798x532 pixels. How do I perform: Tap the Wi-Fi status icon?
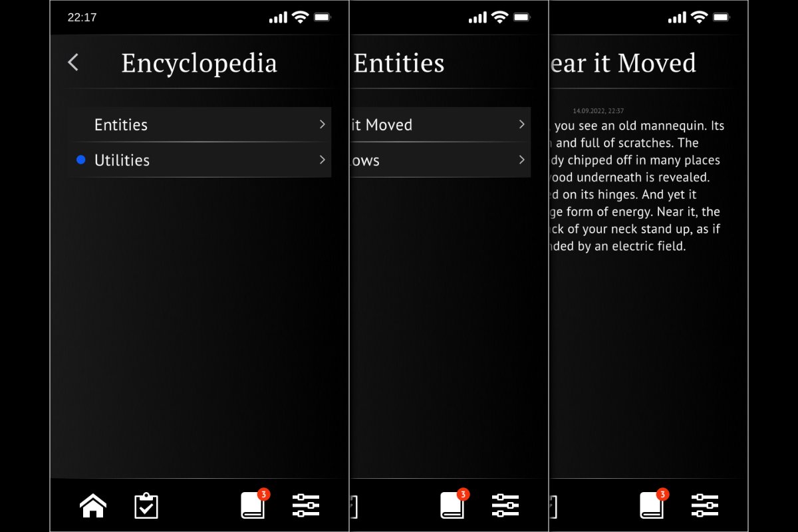click(299, 17)
